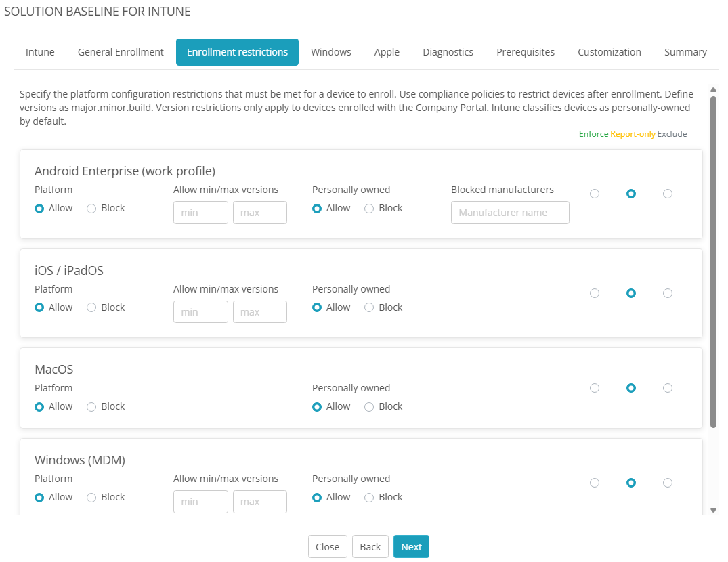Click the vertical scrollbar thumb
The width and height of the screenshot is (728, 562).
(714, 261)
